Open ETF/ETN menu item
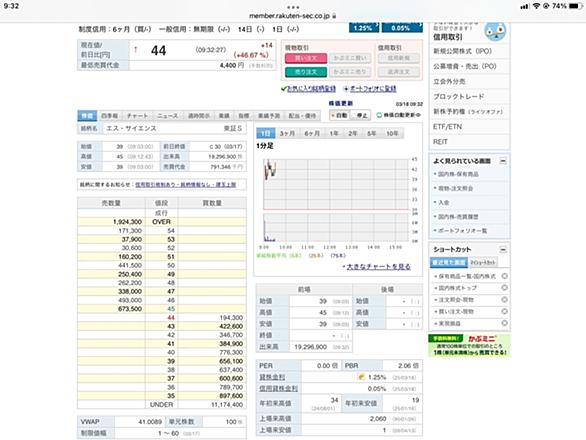This screenshot has height=440, width=586. (447, 127)
